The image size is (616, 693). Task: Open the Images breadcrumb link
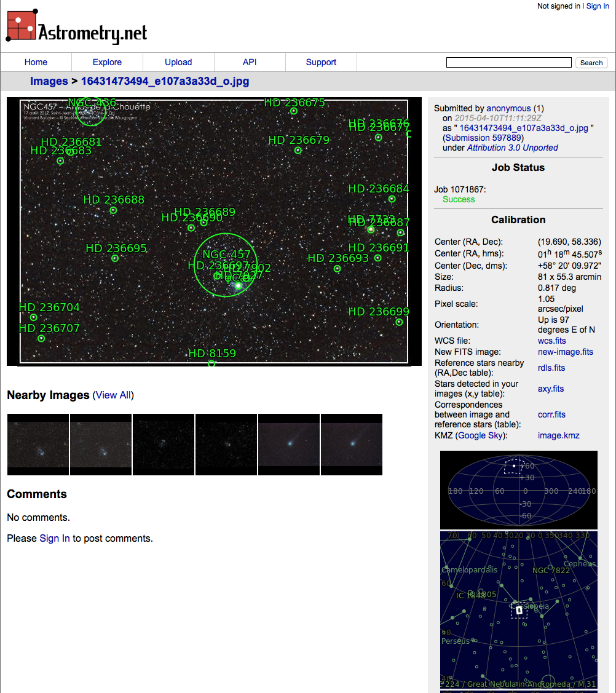(49, 81)
